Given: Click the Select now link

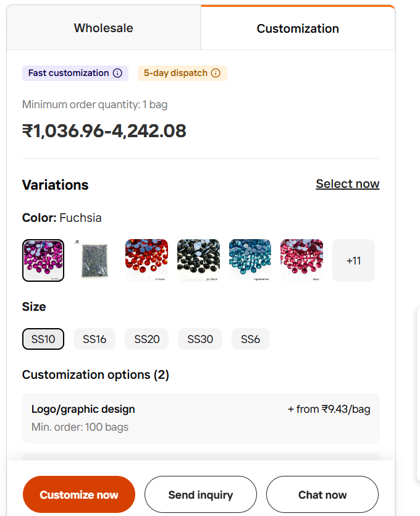Looking at the screenshot, I should point(348,184).
